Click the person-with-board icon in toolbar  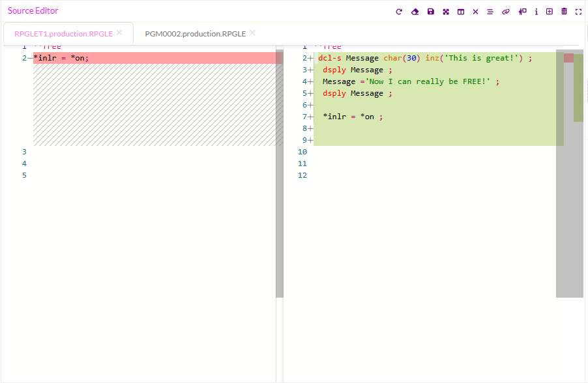point(522,12)
